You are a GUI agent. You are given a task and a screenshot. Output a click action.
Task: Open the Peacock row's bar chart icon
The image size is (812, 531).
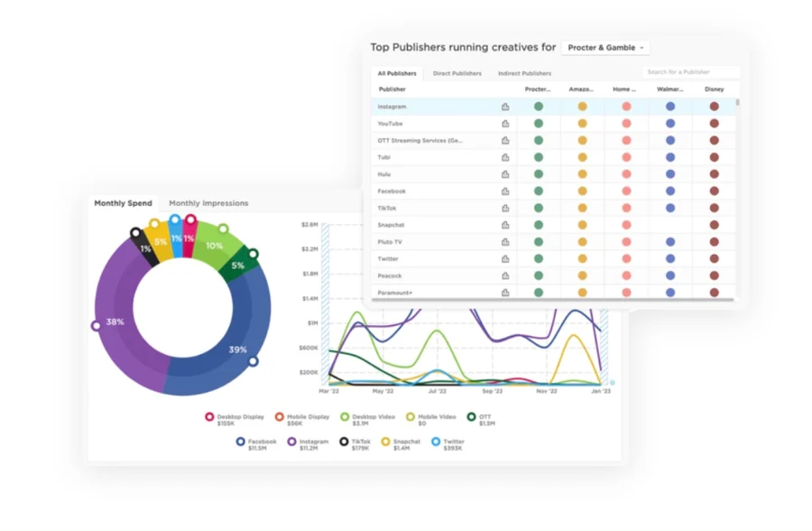505,275
